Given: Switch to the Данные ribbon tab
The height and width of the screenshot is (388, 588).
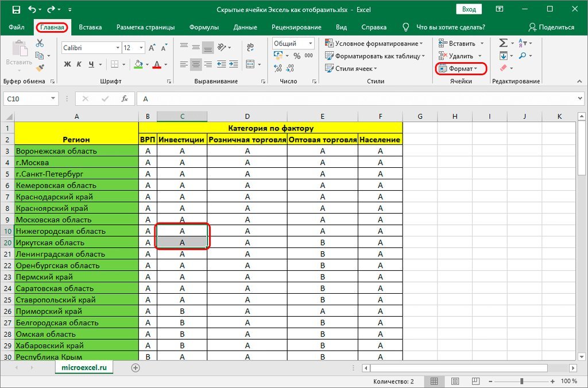Looking at the screenshot, I should (x=245, y=27).
